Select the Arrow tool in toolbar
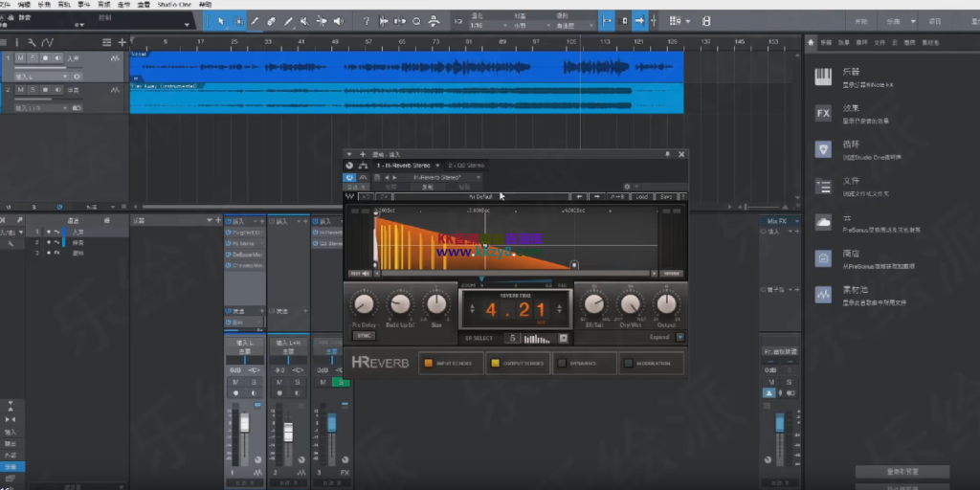 coord(221,21)
